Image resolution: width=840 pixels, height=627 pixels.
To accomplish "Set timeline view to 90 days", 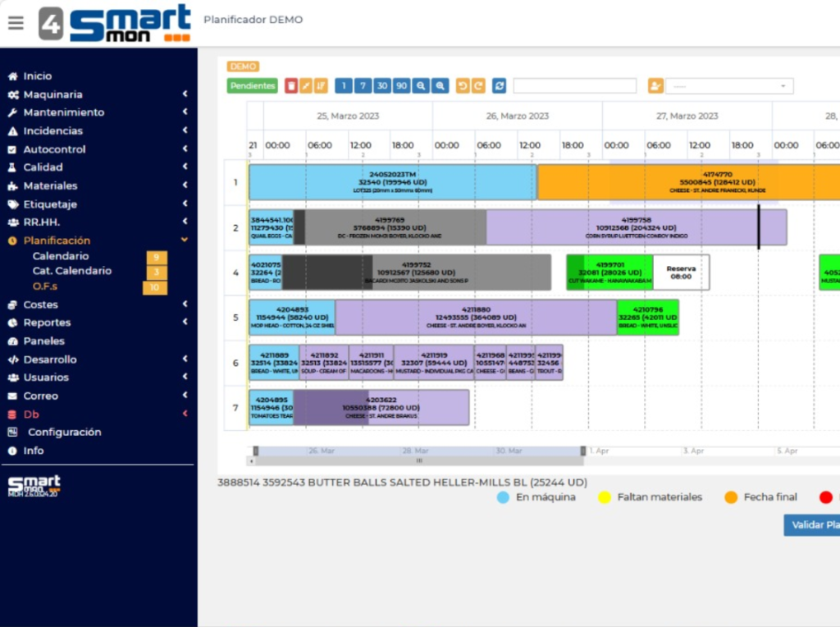I will click(x=401, y=86).
